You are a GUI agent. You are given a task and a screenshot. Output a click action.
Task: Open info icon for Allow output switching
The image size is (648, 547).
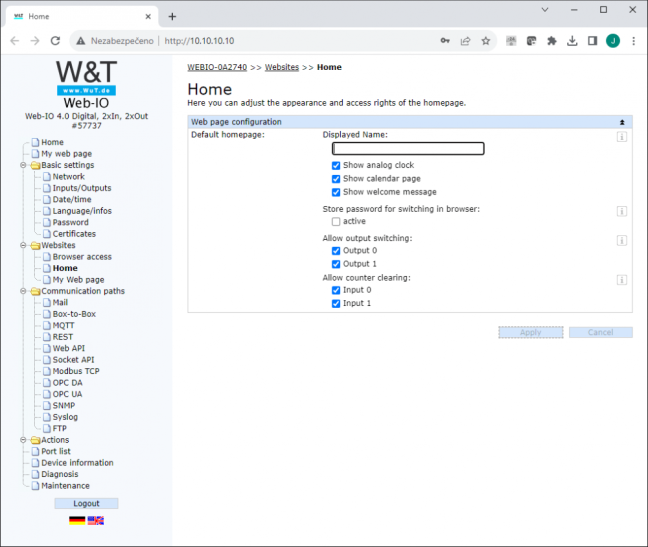click(622, 240)
